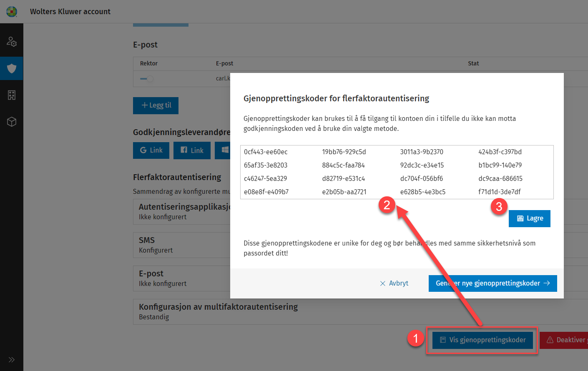The image size is (588, 371).
Task: Open the products cube sidebar icon
Action: [12, 122]
